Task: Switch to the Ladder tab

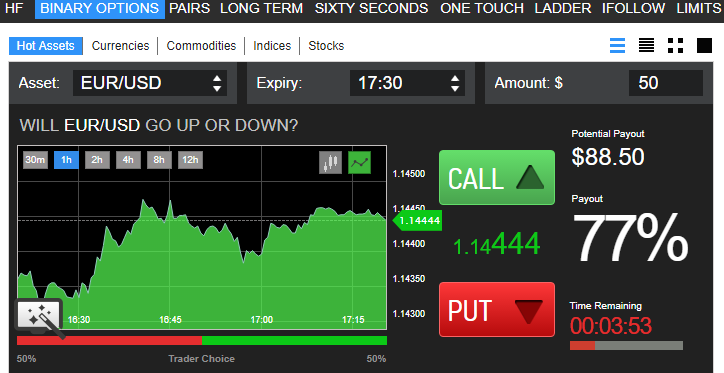Action: tap(563, 8)
